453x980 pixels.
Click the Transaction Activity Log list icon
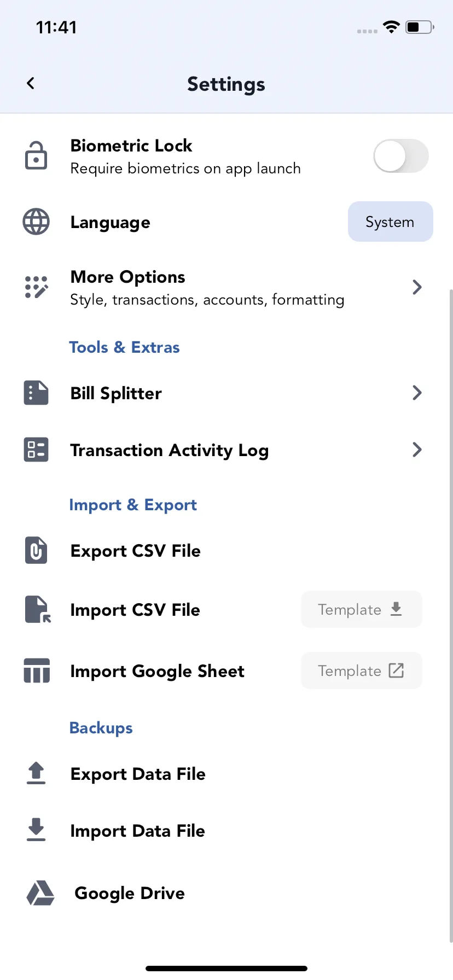(36, 450)
